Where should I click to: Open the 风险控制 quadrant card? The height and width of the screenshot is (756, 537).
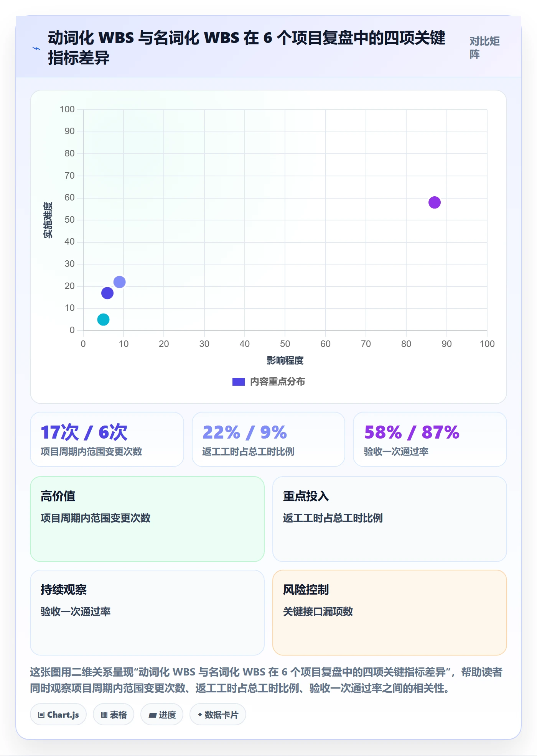(390, 613)
